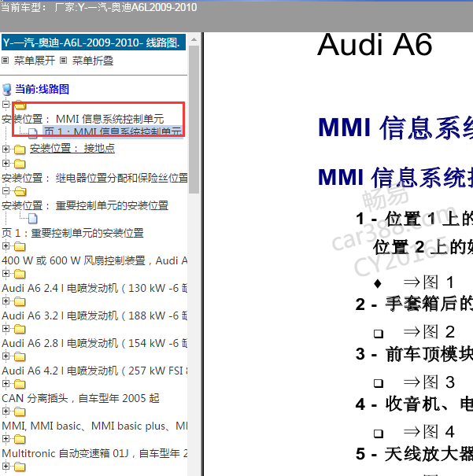Viewport: 473px width, 476px height.
Task: Click the computer icon beside 当前:线路图
Action: pos(6,90)
